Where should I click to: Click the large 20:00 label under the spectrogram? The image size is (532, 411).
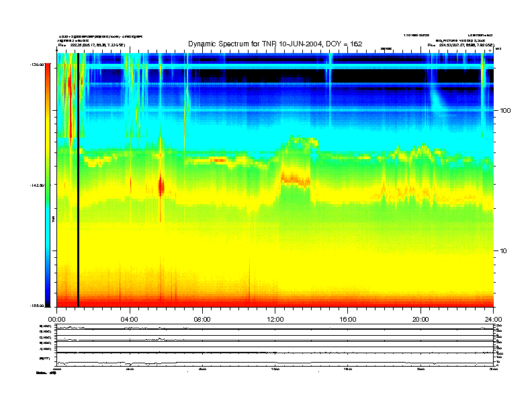[420, 320]
